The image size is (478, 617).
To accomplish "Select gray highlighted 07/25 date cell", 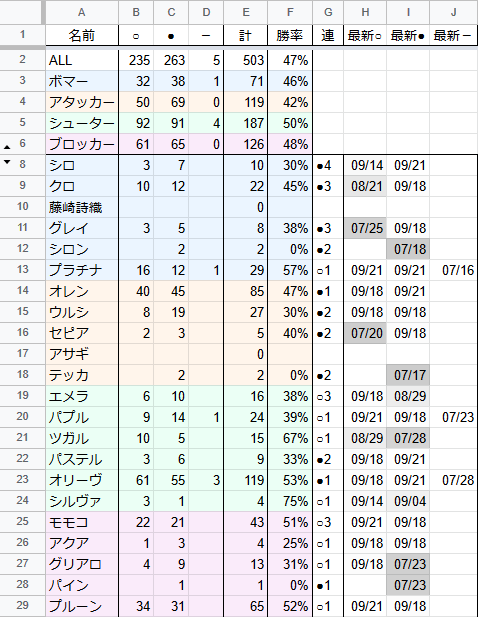I will pyautogui.click(x=365, y=228).
